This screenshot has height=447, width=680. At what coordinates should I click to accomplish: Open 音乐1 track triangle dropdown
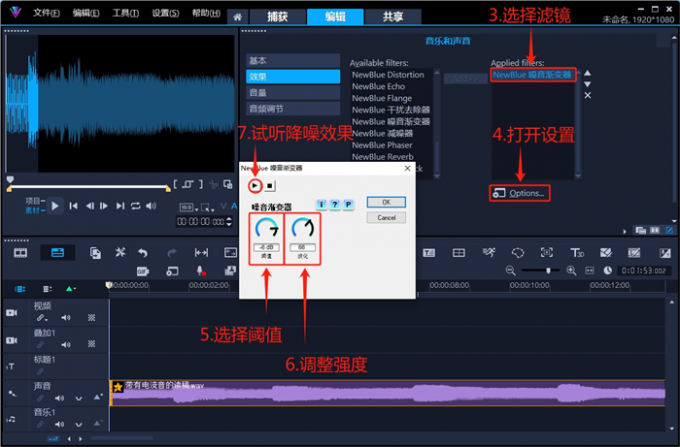point(98,423)
